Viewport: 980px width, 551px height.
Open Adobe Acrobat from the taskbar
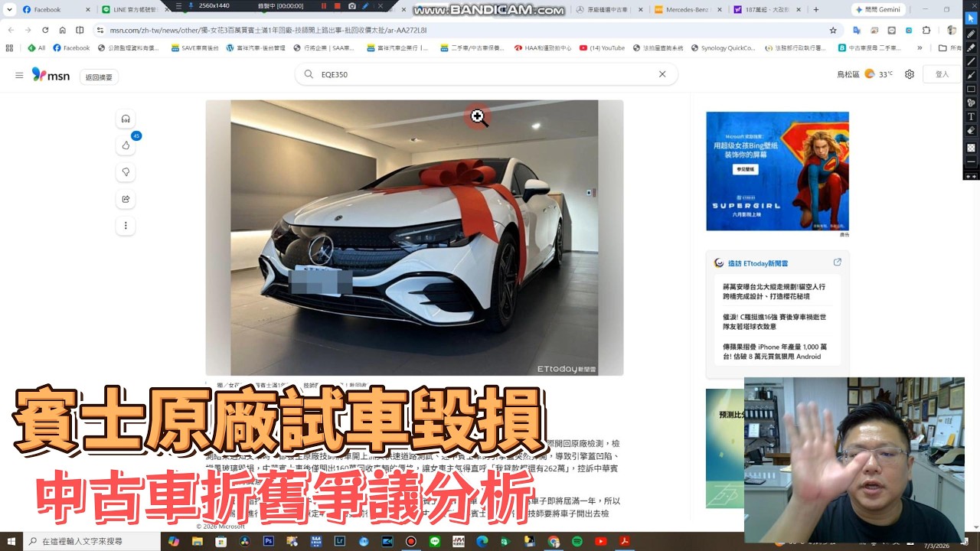click(625, 541)
